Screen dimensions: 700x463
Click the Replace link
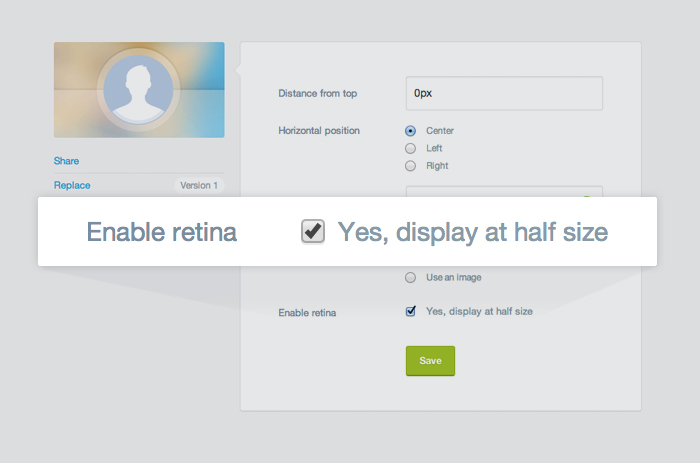click(72, 185)
